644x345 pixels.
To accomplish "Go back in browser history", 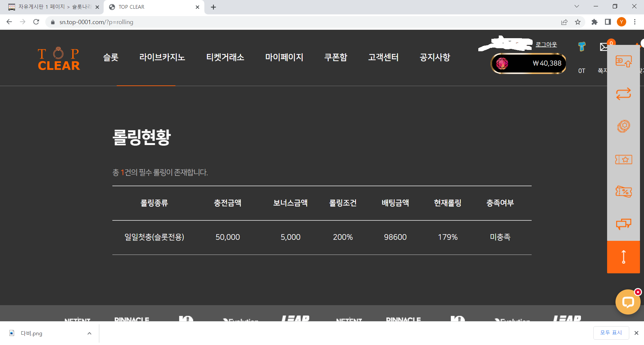I will (9, 22).
